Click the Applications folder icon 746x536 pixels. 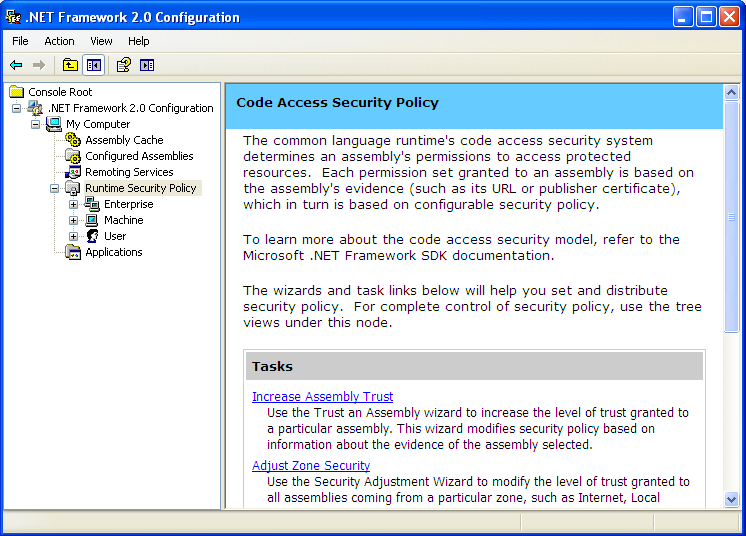click(73, 252)
